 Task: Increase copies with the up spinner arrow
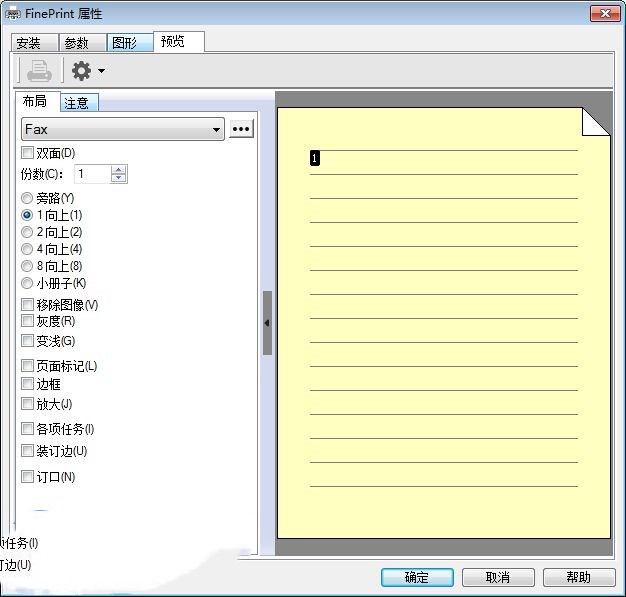click(119, 170)
